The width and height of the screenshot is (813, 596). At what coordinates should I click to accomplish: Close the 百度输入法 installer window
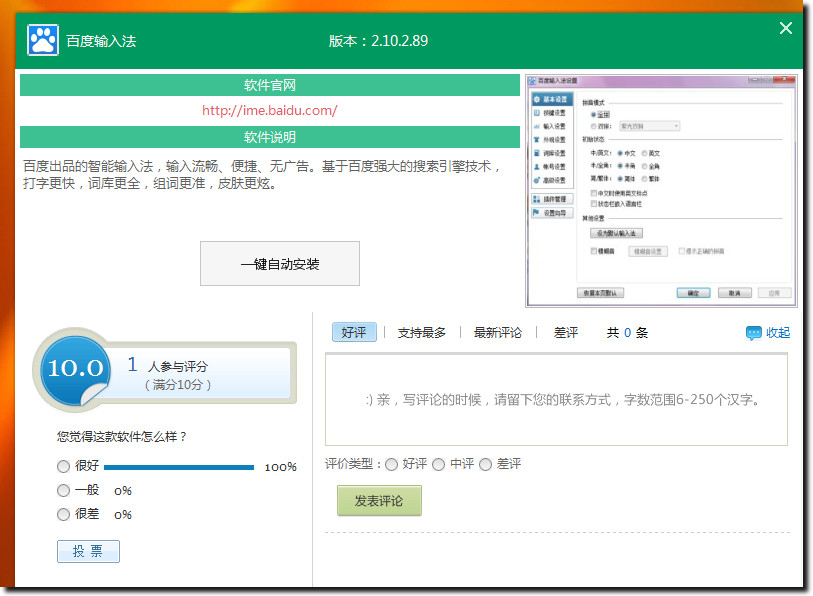coord(786,28)
